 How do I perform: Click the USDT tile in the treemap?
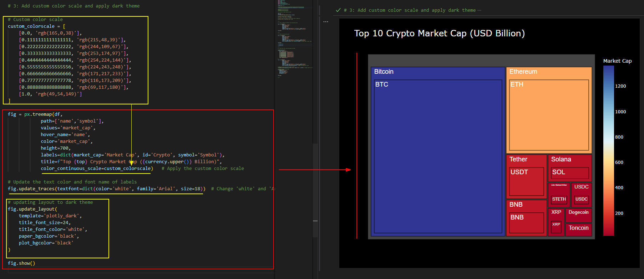[x=526, y=181]
